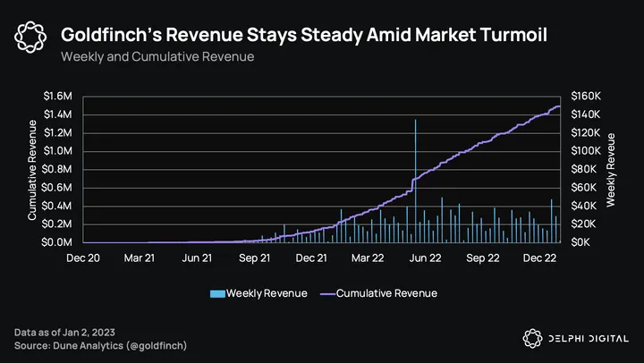Click the Delphi Digital logo icon at bottom right
The width and height of the screenshot is (644, 363).
click(531, 337)
